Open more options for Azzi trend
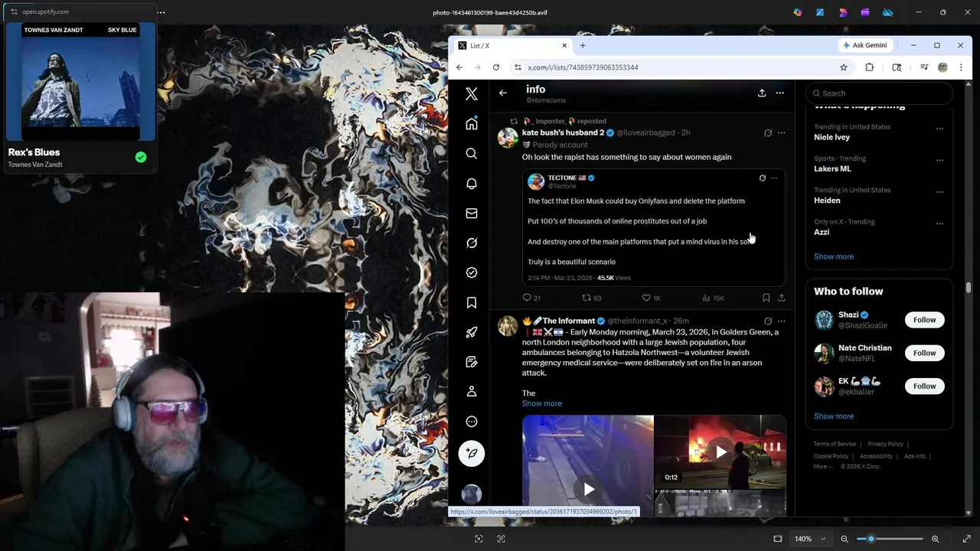Screen dimensions: 980x551 point(939,223)
